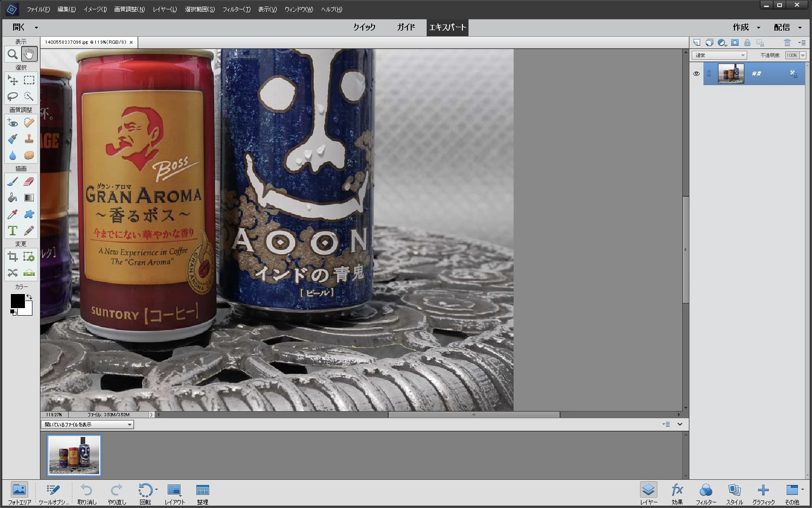Delete layer with trash icon

pyautogui.click(x=788, y=42)
